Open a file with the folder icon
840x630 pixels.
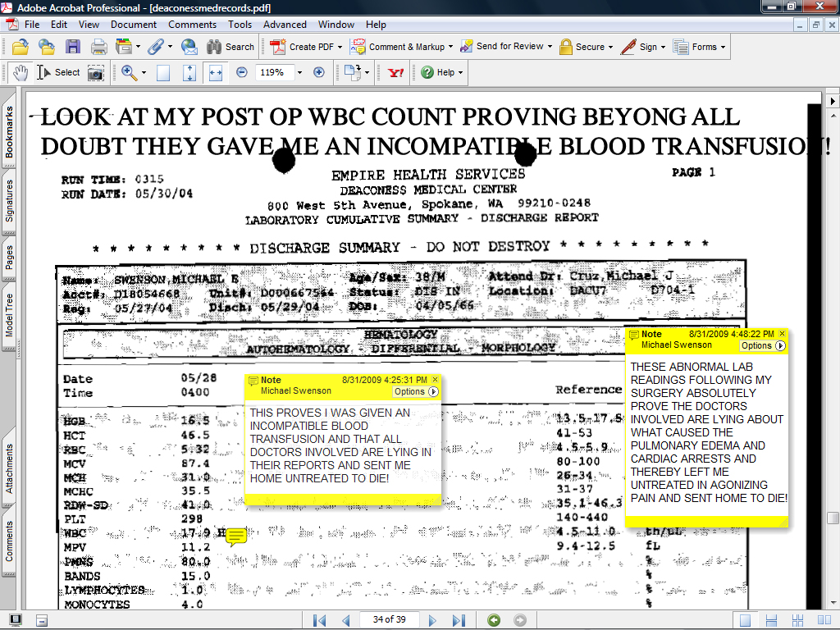[21, 47]
